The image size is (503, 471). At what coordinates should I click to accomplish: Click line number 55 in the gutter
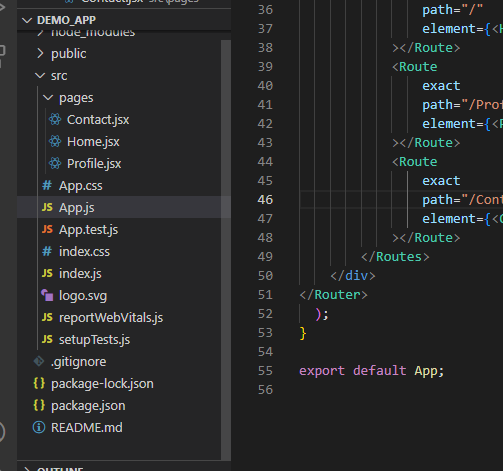[265, 371]
